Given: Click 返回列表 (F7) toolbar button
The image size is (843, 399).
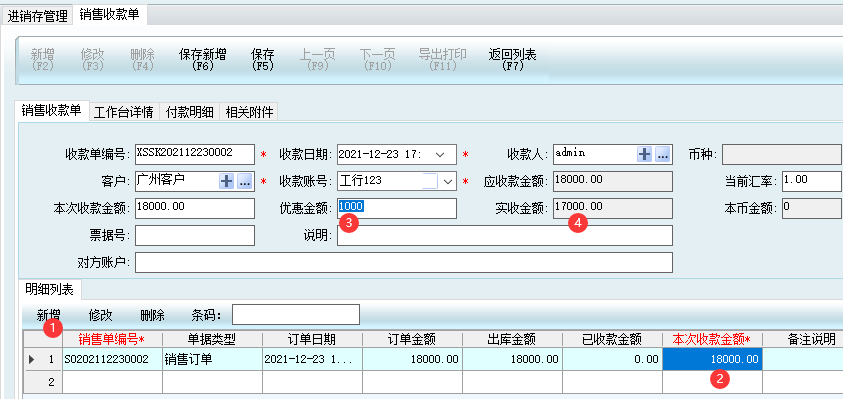Looking at the screenshot, I should coord(512,59).
